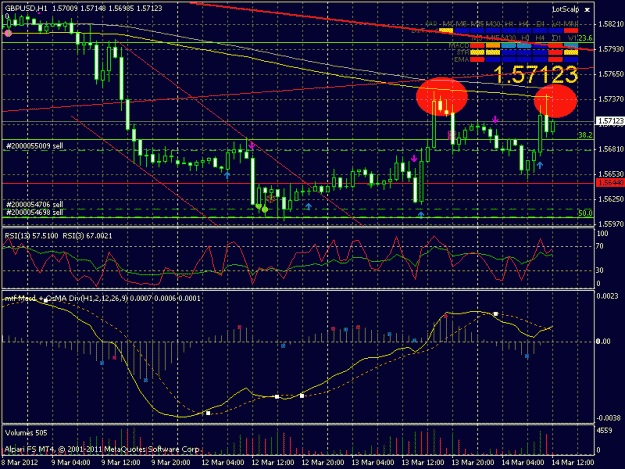Click the 1.57650 price axis label

[x=610, y=74]
